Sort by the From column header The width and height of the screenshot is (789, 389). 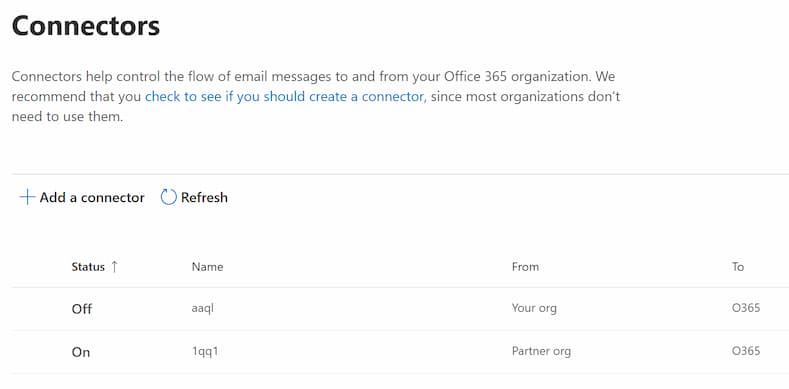(x=525, y=267)
